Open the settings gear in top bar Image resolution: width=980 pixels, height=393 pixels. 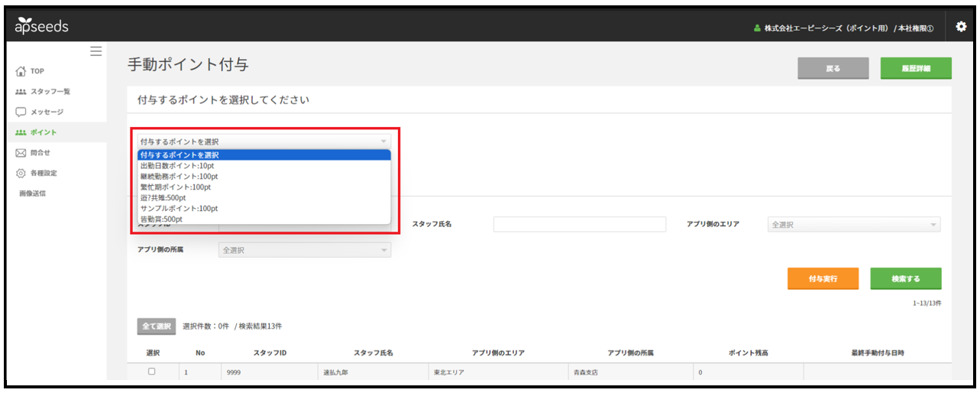961,27
